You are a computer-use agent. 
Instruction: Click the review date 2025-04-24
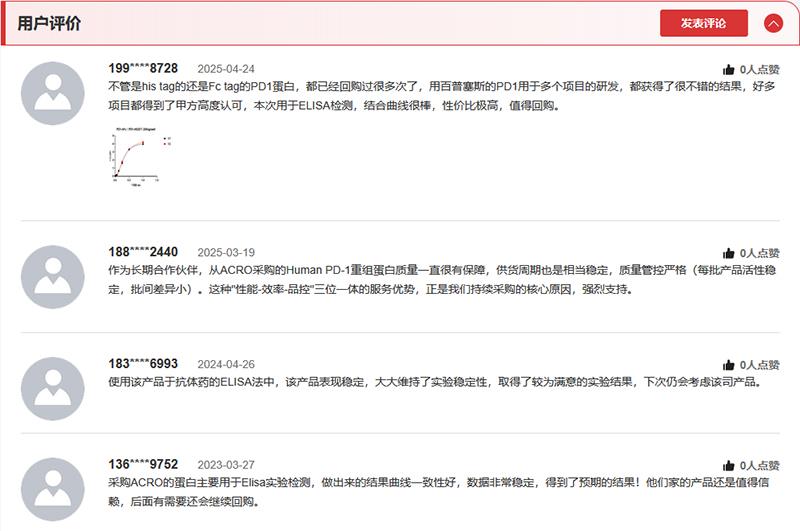(x=226, y=69)
